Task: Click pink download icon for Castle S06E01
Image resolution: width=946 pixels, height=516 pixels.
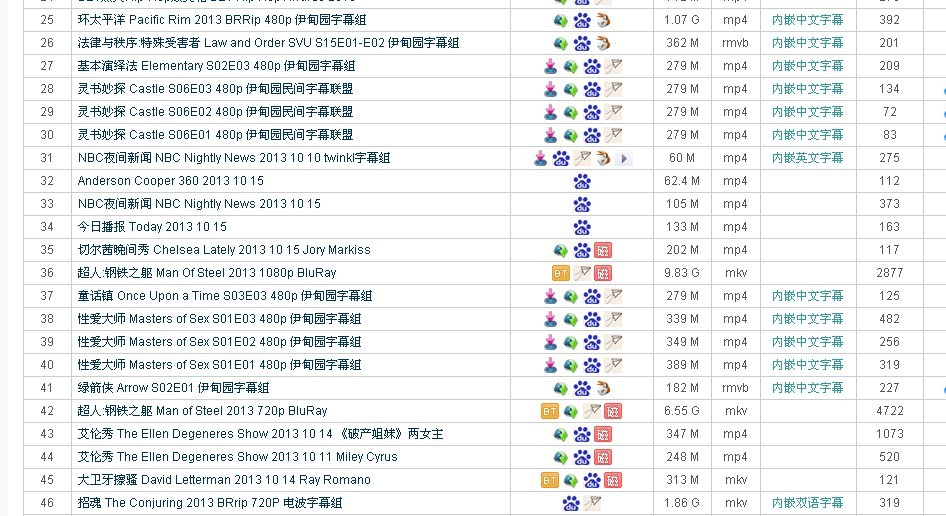Action: click(550, 135)
